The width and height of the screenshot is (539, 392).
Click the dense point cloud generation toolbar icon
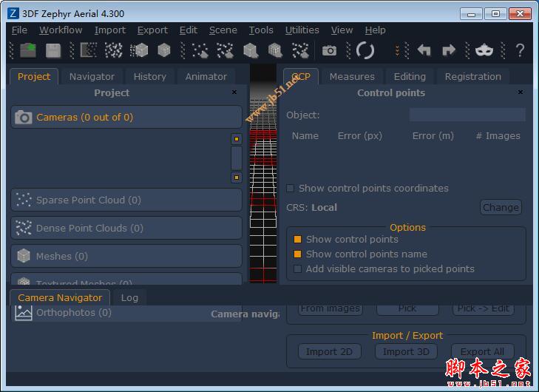tap(113, 50)
